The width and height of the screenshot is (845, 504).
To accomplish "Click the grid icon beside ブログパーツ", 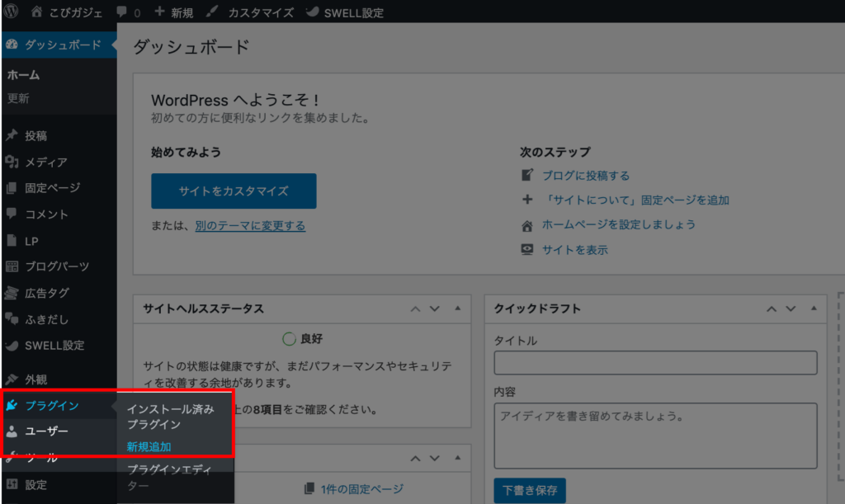I will [12, 266].
